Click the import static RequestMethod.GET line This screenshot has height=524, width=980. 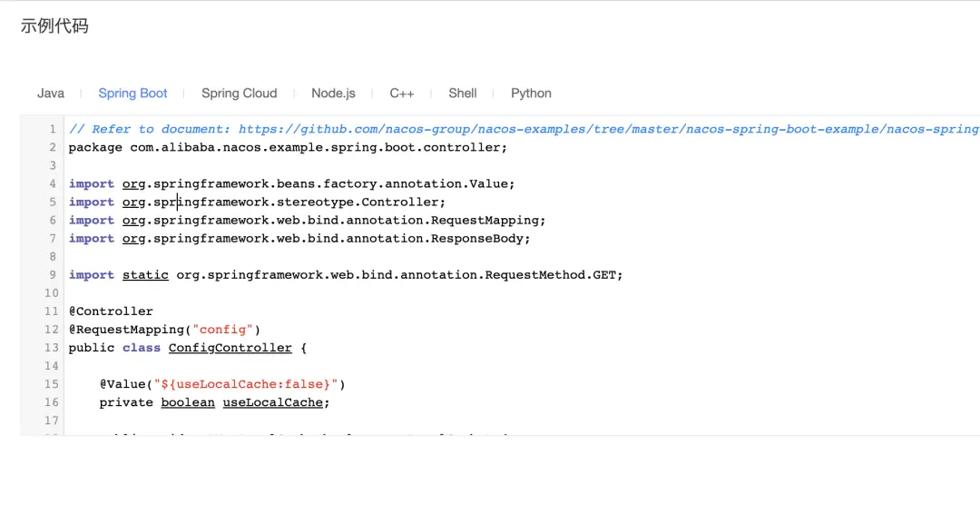coord(346,275)
